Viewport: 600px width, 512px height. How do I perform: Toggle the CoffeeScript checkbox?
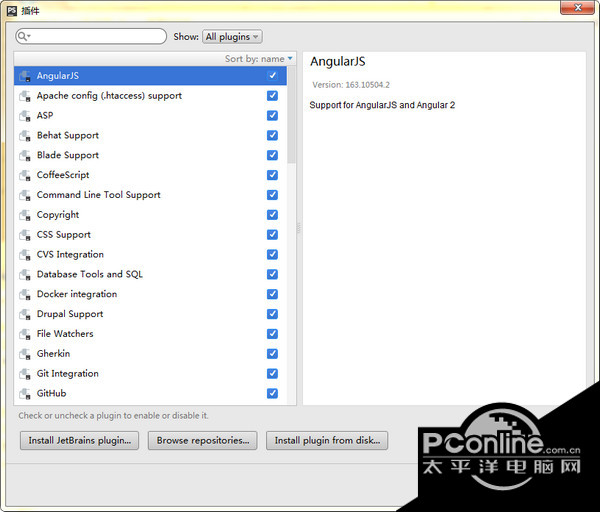(272, 175)
